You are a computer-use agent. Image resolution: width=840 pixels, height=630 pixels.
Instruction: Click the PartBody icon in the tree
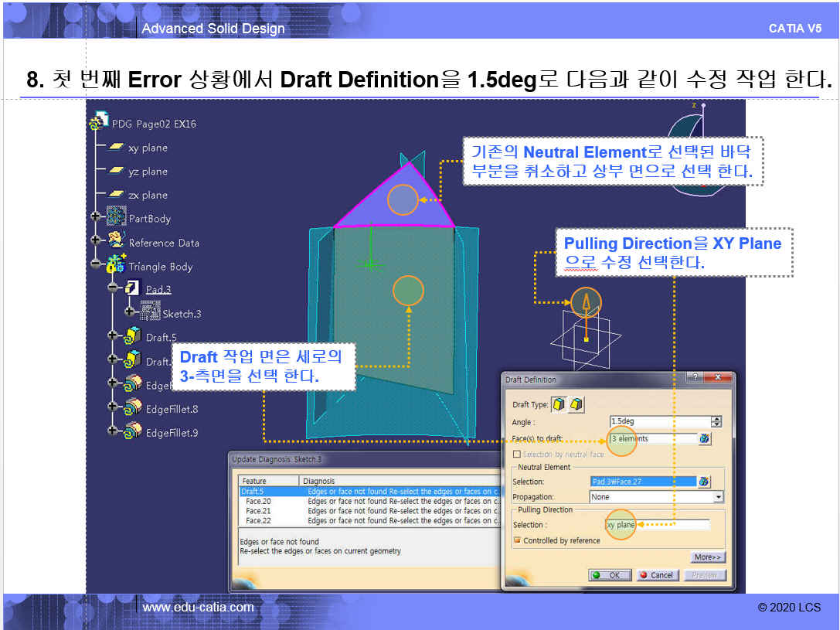[116, 218]
